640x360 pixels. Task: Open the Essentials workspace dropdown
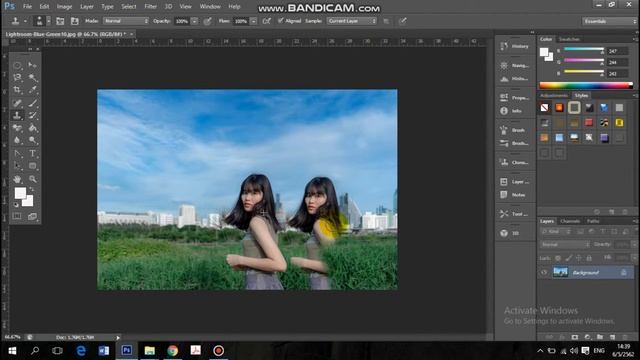tap(609, 21)
